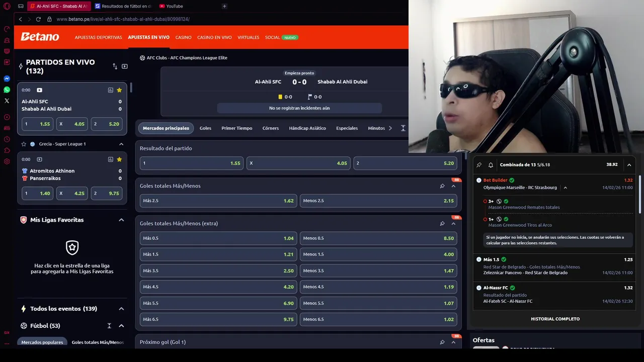The image size is (644, 362).
Task: Select Más 3.5 at 2.50
Action: (218, 270)
